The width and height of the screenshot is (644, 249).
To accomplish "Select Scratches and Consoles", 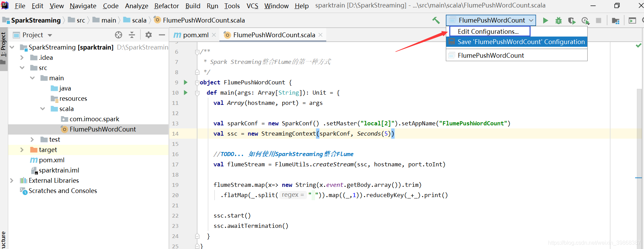I will pos(63,191).
